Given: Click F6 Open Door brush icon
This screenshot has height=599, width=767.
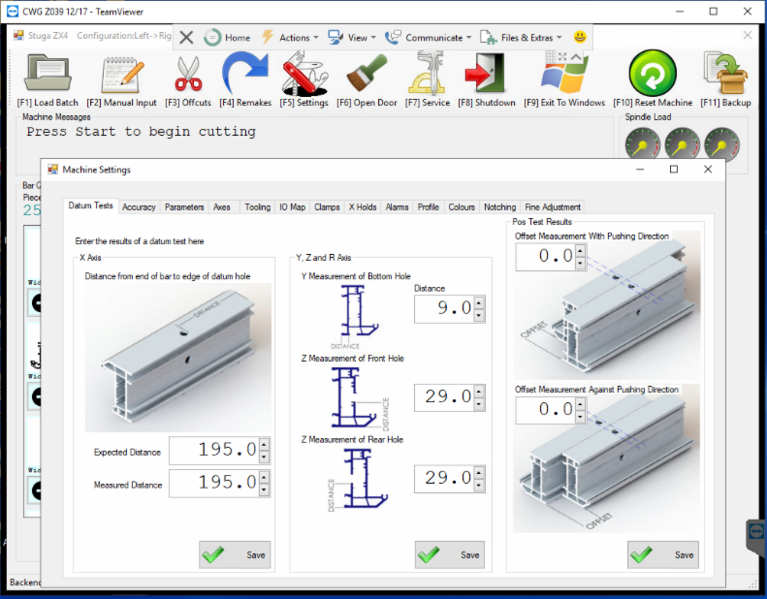Looking at the screenshot, I should click(367, 73).
